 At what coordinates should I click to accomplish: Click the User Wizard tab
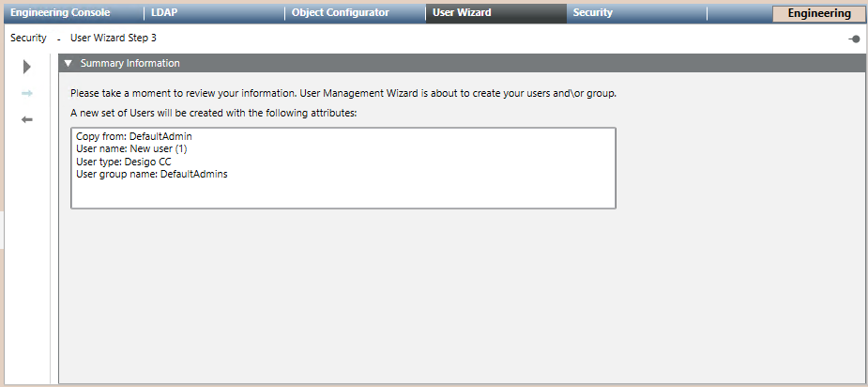coord(462,13)
